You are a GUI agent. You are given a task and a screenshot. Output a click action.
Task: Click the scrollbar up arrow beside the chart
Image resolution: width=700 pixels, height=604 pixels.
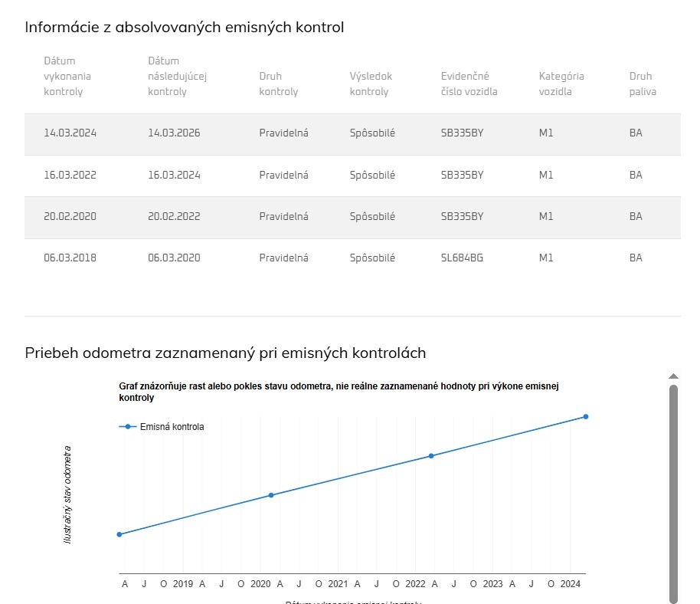pos(673,376)
